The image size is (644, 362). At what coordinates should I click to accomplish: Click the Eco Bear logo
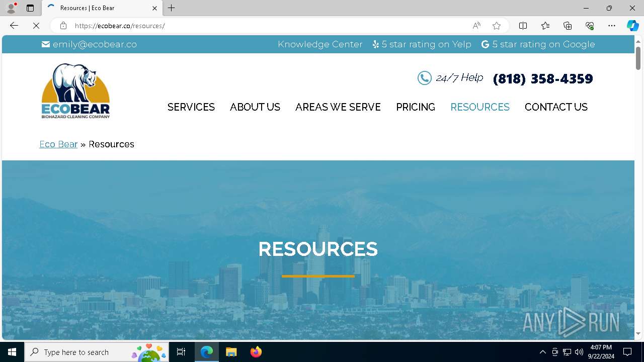coord(75,91)
